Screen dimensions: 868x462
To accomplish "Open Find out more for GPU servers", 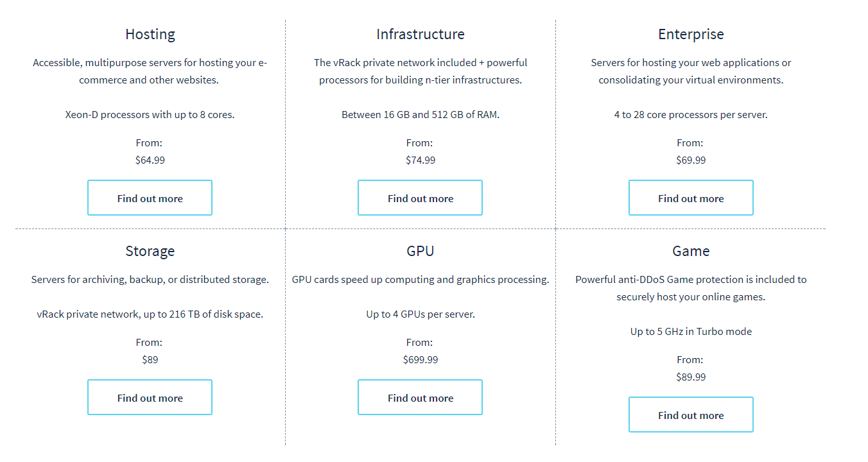I will tap(420, 397).
